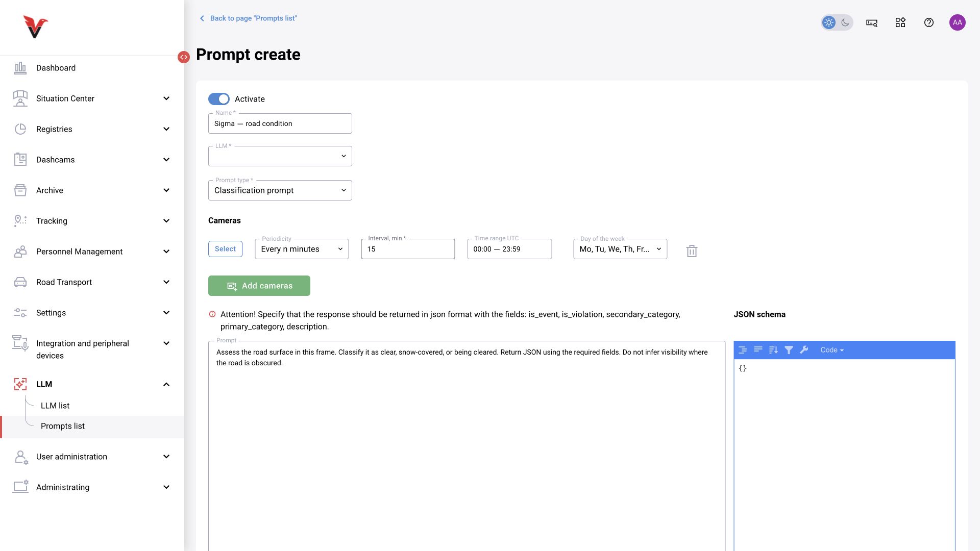Open the LLM list menu item

click(x=55, y=406)
